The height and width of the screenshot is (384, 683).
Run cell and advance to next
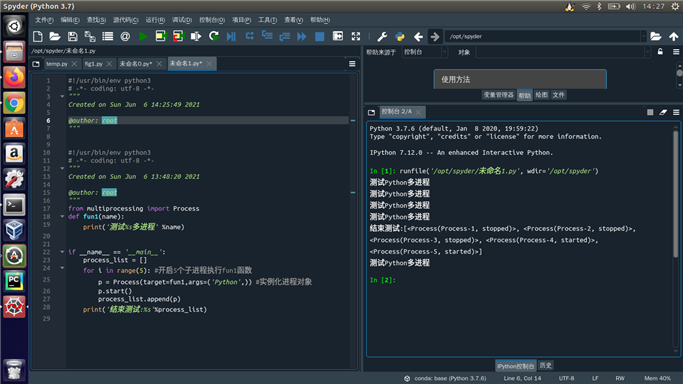click(x=178, y=37)
